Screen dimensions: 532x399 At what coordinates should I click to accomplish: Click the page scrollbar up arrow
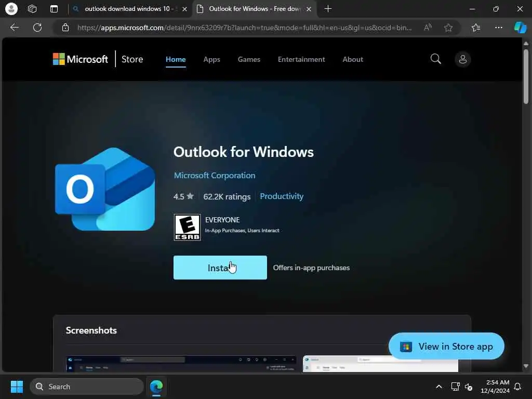(x=526, y=44)
